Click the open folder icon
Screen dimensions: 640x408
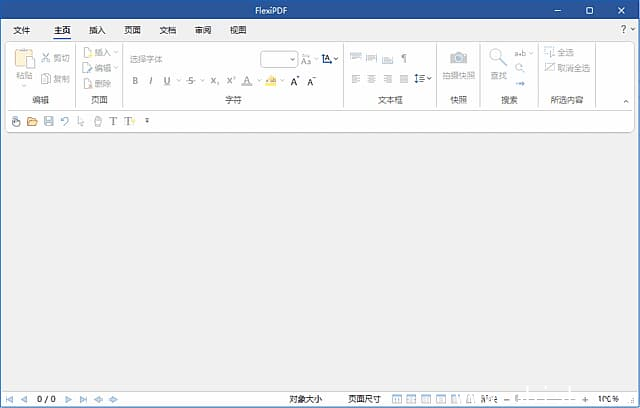point(32,121)
